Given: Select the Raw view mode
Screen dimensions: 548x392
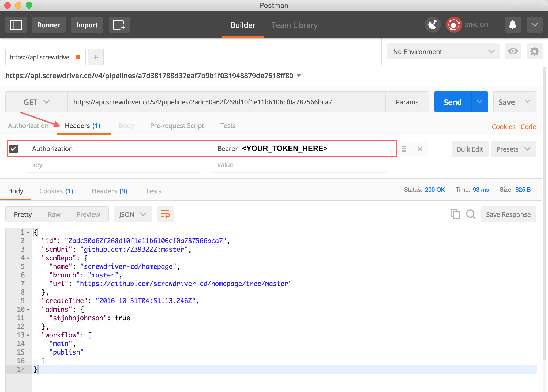Looking at the screenshot, I should (x=54, y=214).
